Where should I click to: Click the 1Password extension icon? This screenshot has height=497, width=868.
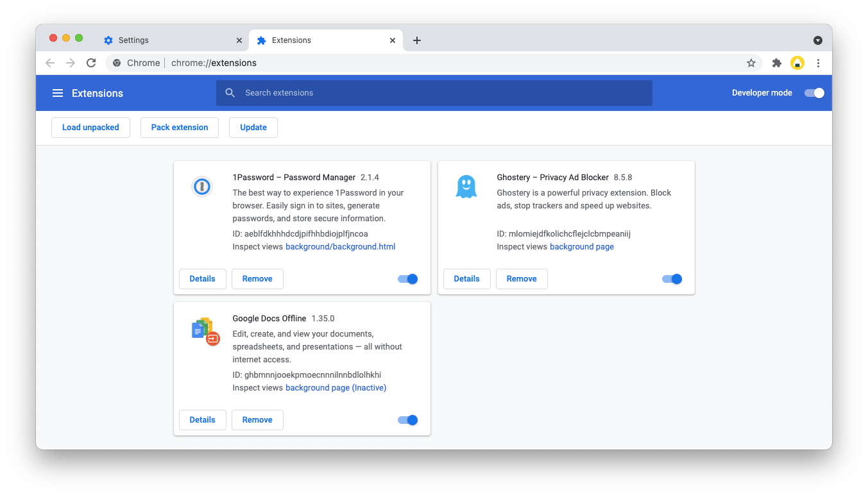pyautogui.click(x=202, y=187)
